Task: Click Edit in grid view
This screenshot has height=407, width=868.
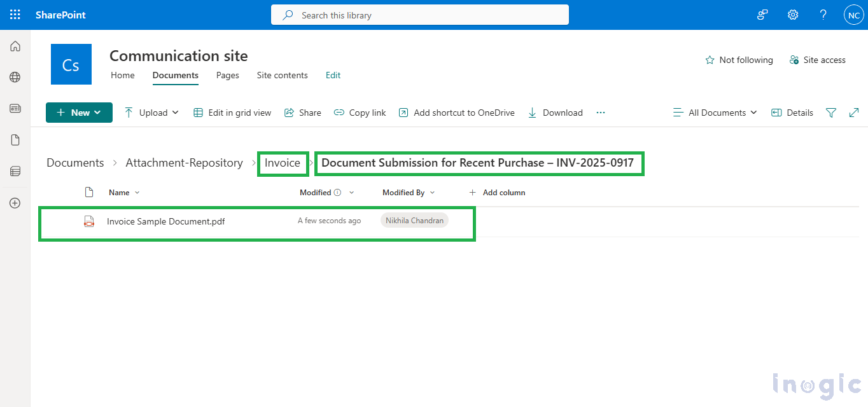Action: pos(232,113)
